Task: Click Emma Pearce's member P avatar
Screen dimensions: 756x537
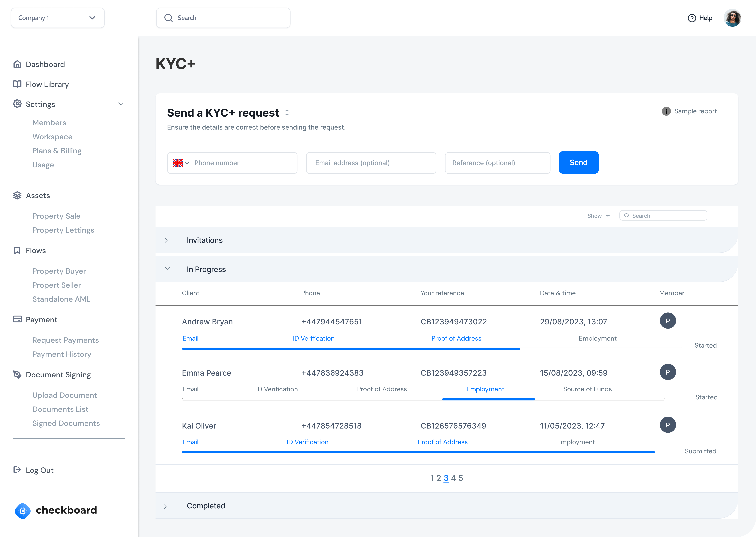Action: point(668,372)
